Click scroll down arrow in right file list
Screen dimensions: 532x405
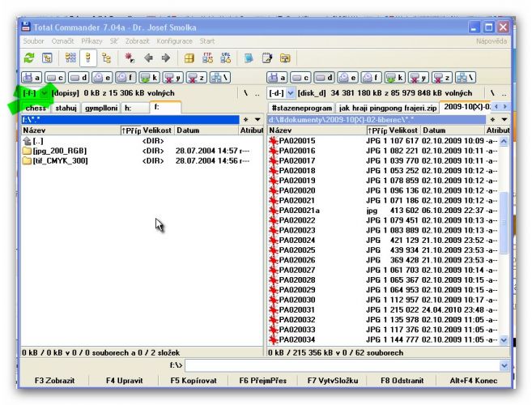504,340
